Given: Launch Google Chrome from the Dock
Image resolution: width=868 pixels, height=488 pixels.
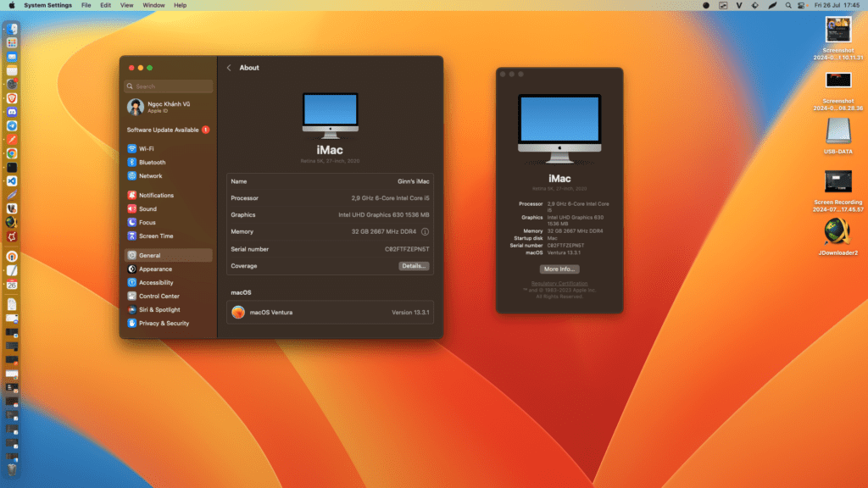Looking at the screenshot, I should (12, 153).
